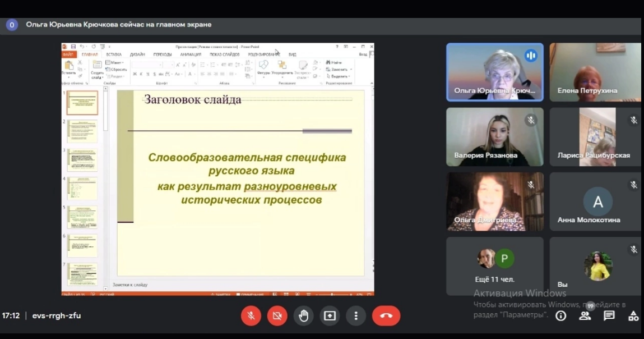This screenshot has width=644, height=339.
Task: Select Ольга Юрьевна Крючкова video tile
Action: [495, 72]
